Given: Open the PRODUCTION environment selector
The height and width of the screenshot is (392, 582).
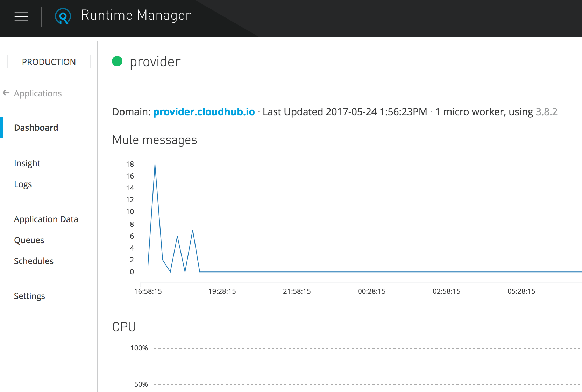Looking at the screenshot, I should (49, 62).
